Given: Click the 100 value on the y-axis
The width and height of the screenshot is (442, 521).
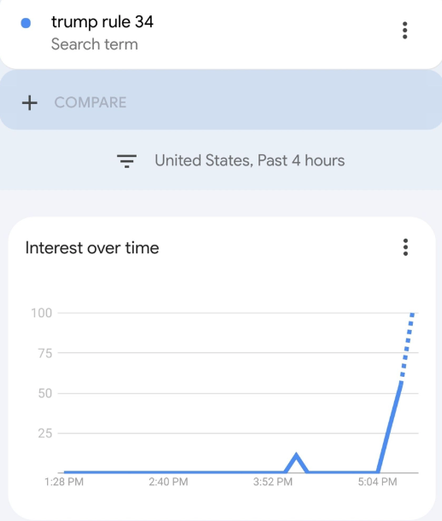Looking at the screenshot, I should [x=42, y=313].
